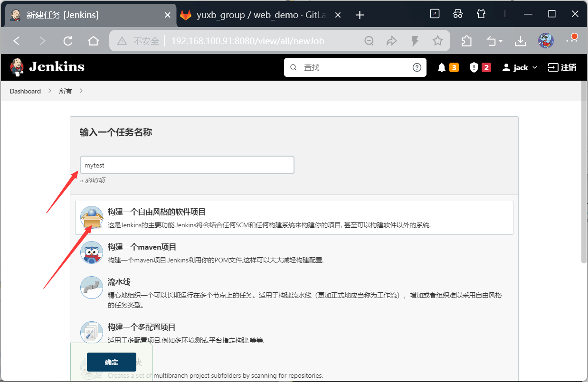Select the maven project owl icon
The height and width of the screenshot is (382, 588).
coord(92,252)
